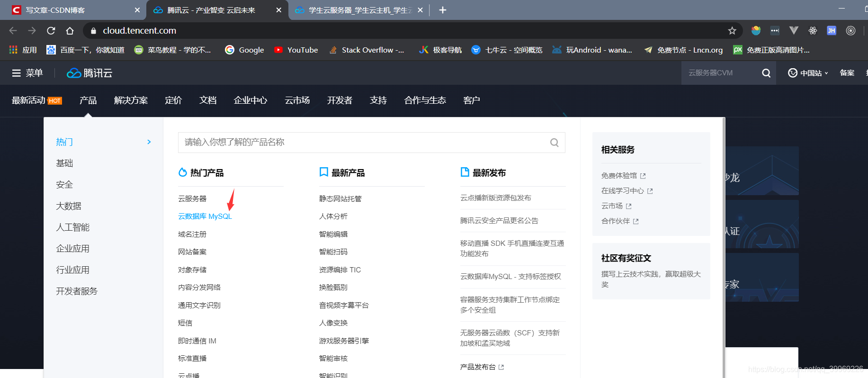
Task: Open the 开发者 nav item
Action: coord(340,100)
